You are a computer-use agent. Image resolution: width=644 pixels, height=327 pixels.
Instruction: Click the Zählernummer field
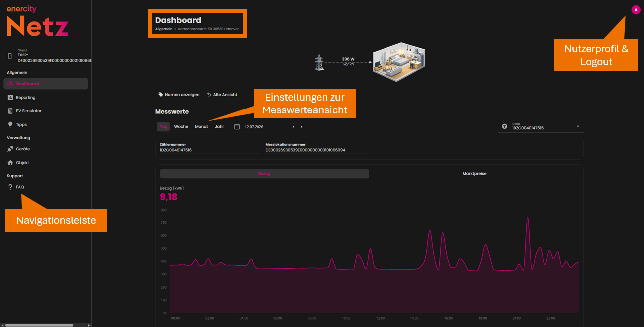[210, 148]
